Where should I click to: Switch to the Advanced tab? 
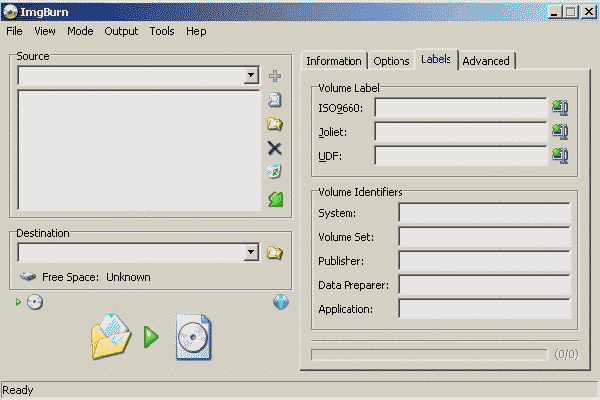pos(486,61)
